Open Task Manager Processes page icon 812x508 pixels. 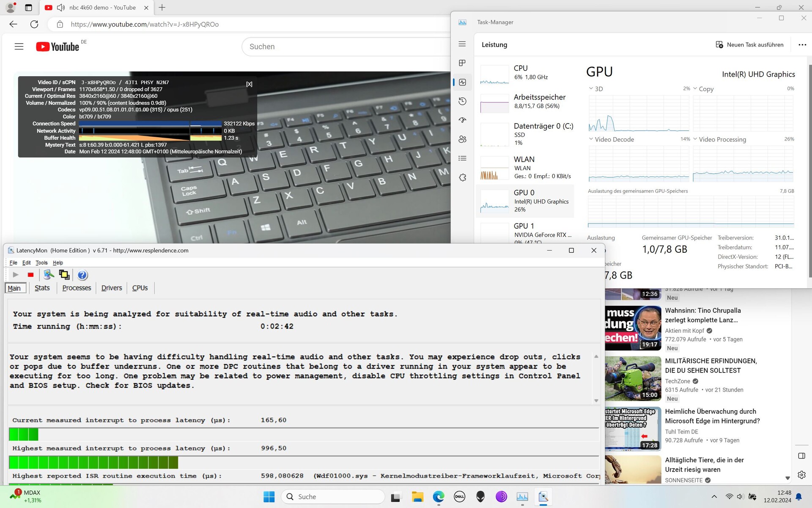(462, 63)
